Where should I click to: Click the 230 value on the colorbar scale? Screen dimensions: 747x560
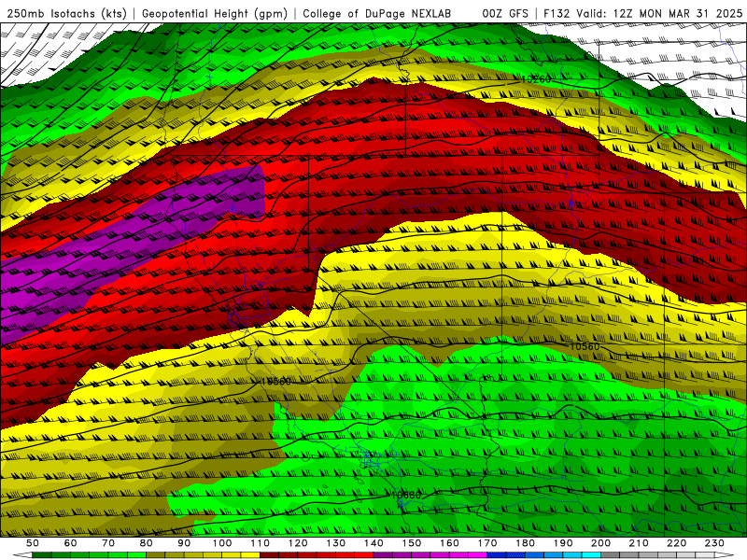[714, 543]
